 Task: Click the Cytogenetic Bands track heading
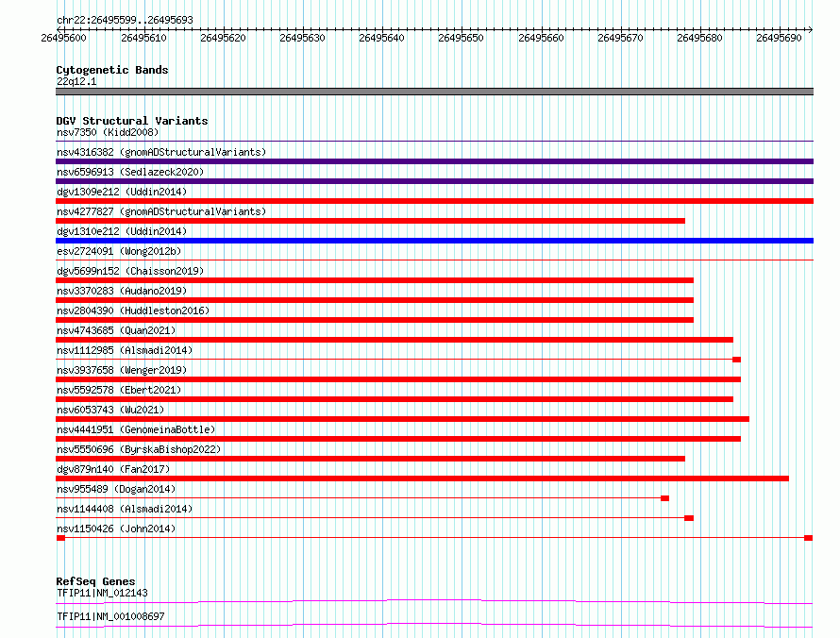pyautogui.click(x=112, y=70)
